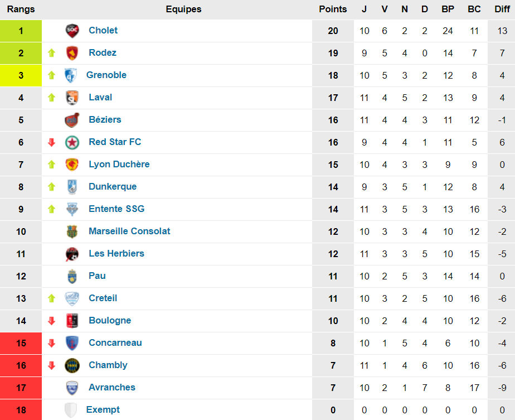
Task: Click the Rodez club crest
Action: [72, 53]
